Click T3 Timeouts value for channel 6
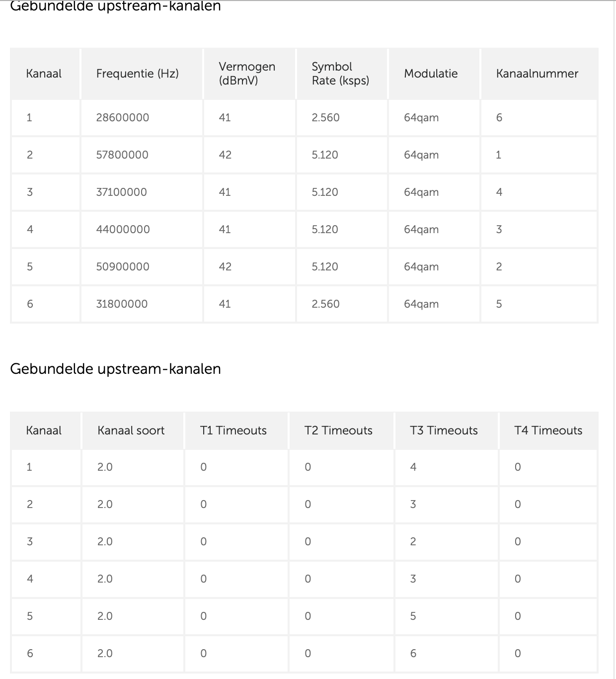 pos(413,653)
